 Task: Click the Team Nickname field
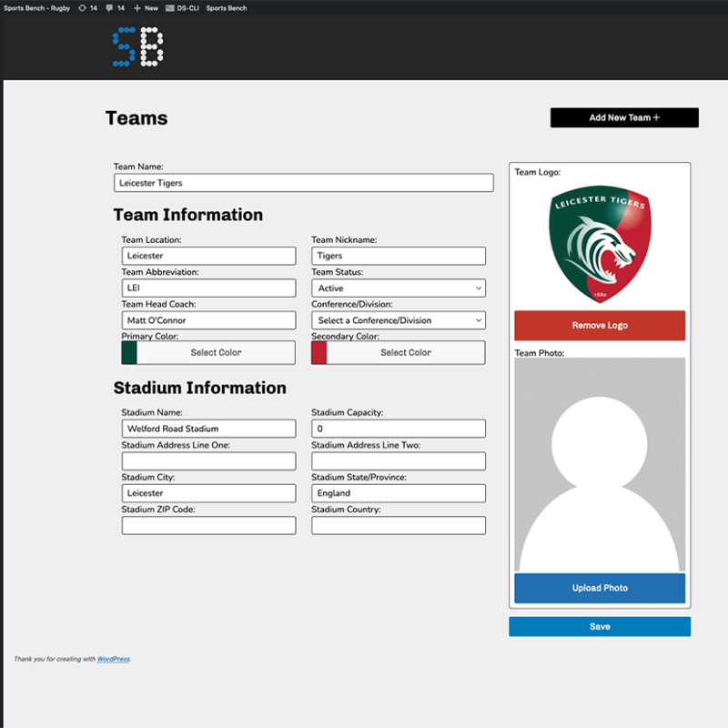click(x=399, y=256)
